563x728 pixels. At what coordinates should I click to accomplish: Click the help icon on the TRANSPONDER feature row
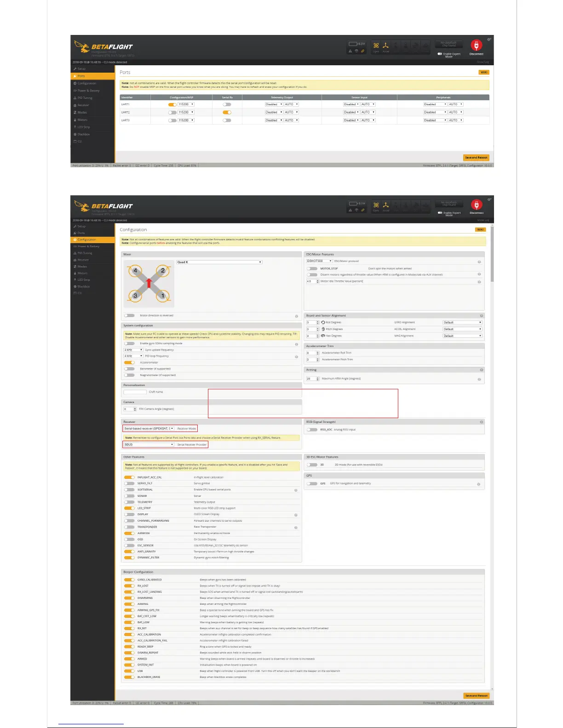(296, 527)
